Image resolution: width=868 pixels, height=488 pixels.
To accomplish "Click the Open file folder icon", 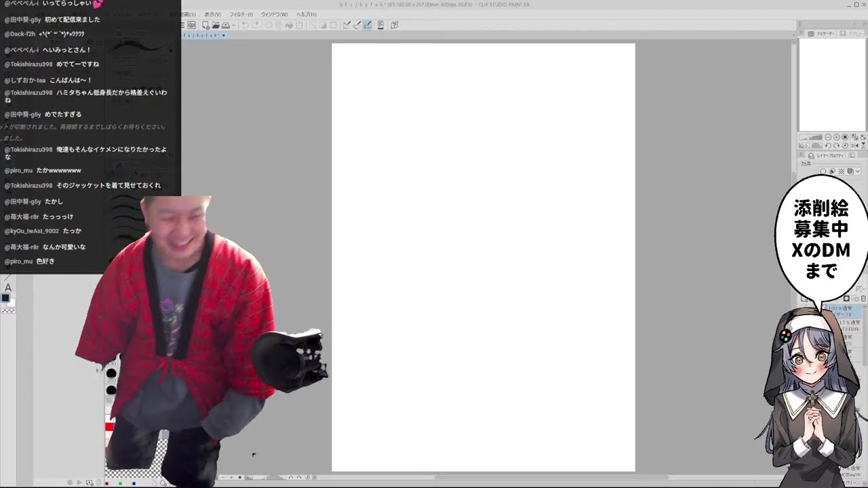I will point(216,25).
